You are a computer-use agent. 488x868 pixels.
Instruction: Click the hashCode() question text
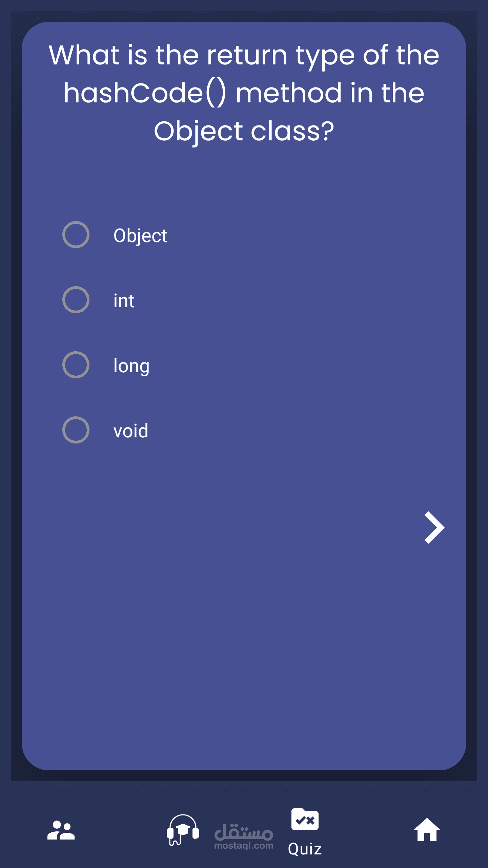point(145,93)
